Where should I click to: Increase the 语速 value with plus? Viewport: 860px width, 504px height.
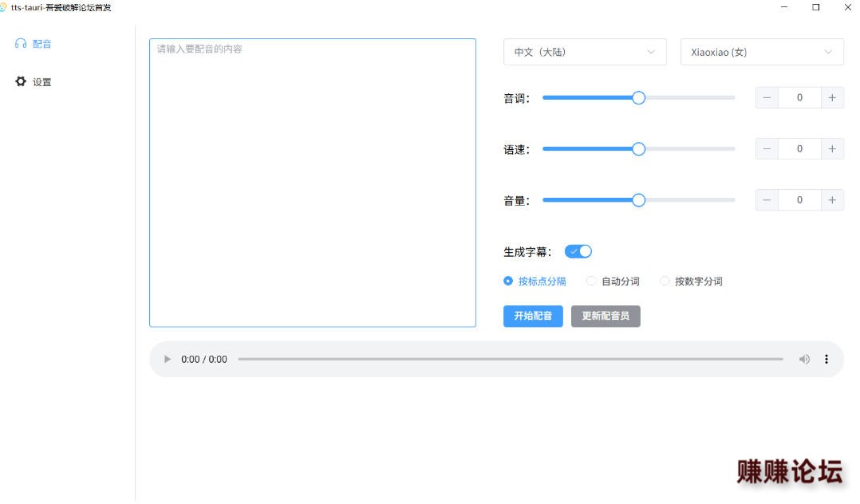832,149
